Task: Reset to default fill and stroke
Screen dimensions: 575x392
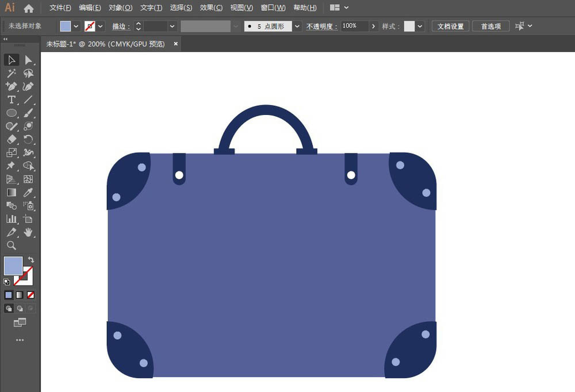Action: [x=6, y=282]
